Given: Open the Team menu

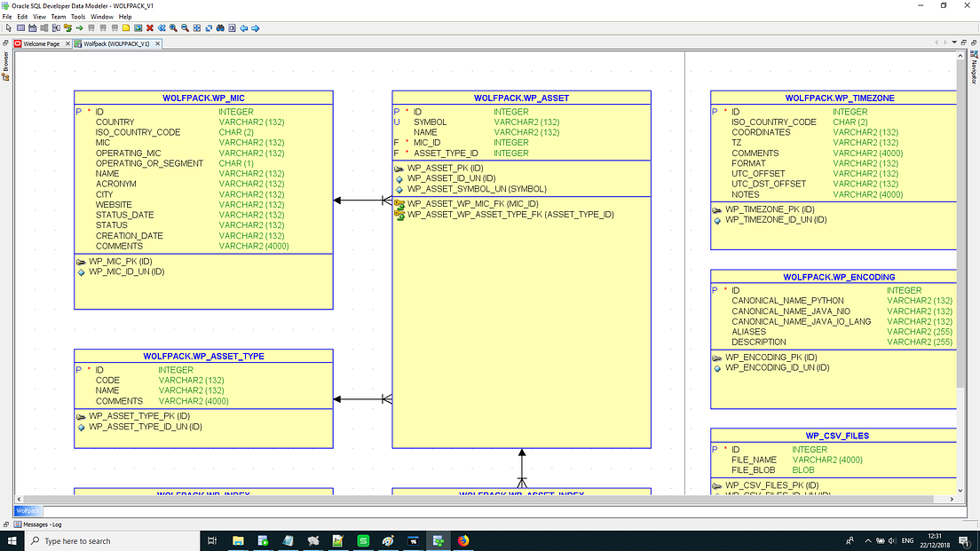Looking at the screenshot, I should (x=58, y=16).
